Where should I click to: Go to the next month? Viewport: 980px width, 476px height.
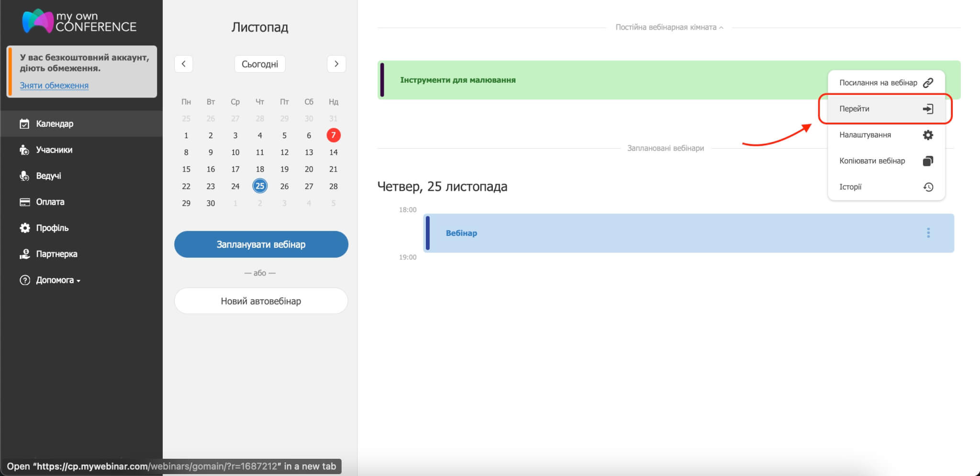[x=336, y=64]
